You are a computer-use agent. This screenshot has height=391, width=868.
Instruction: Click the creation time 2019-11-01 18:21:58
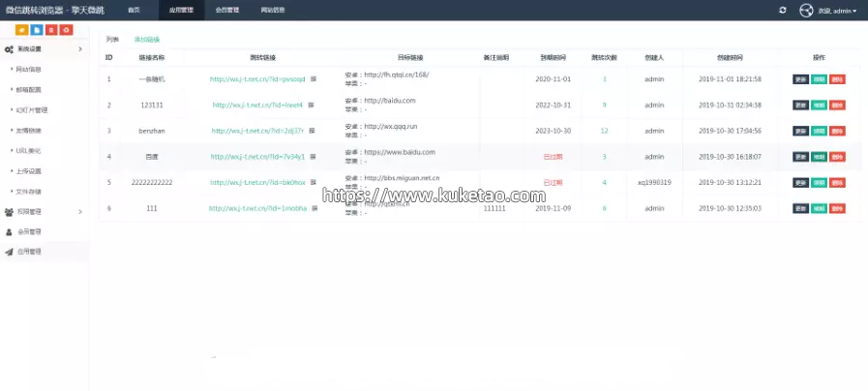(x=730, y=79)
